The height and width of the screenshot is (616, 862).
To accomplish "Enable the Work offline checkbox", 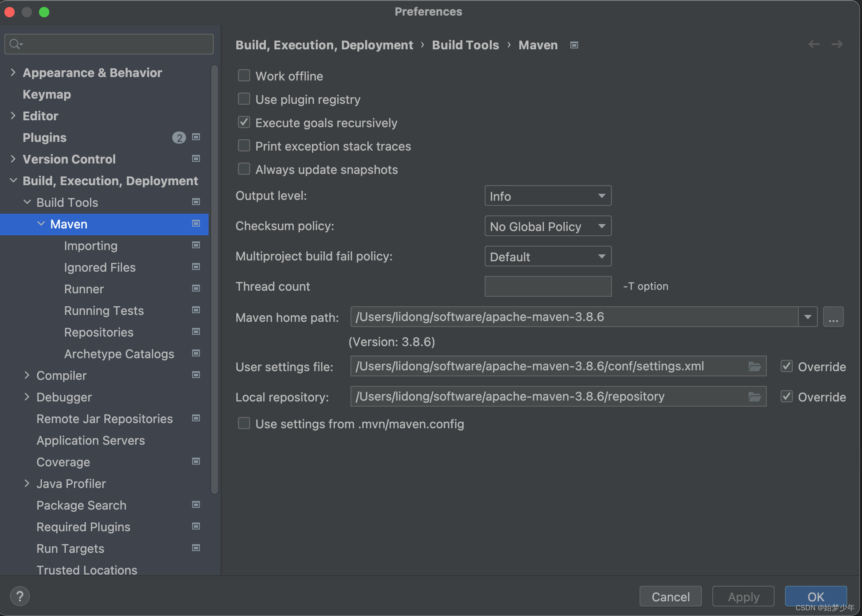I will coord(244,76).
